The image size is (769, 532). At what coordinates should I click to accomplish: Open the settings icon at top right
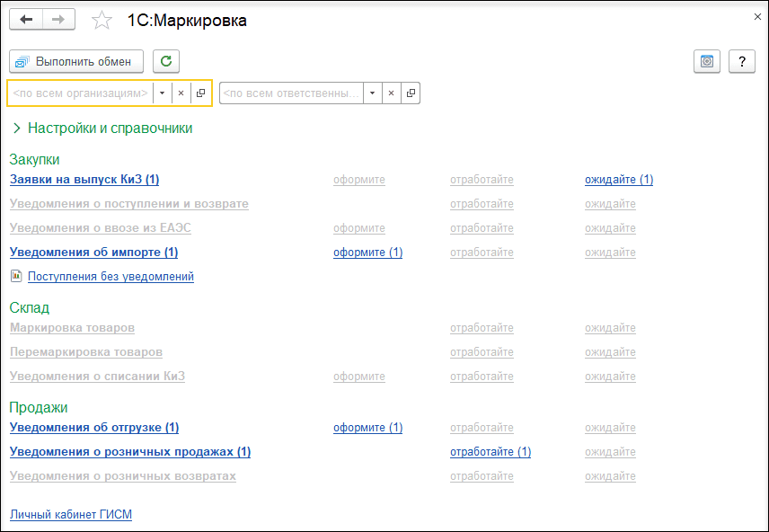coord(707,61)
